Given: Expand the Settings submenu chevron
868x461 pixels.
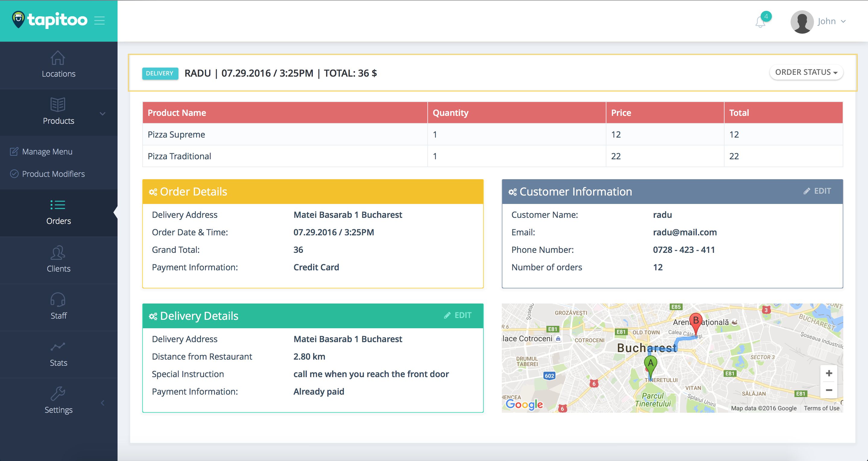Looking at the screenshot, I should [102, 403].
